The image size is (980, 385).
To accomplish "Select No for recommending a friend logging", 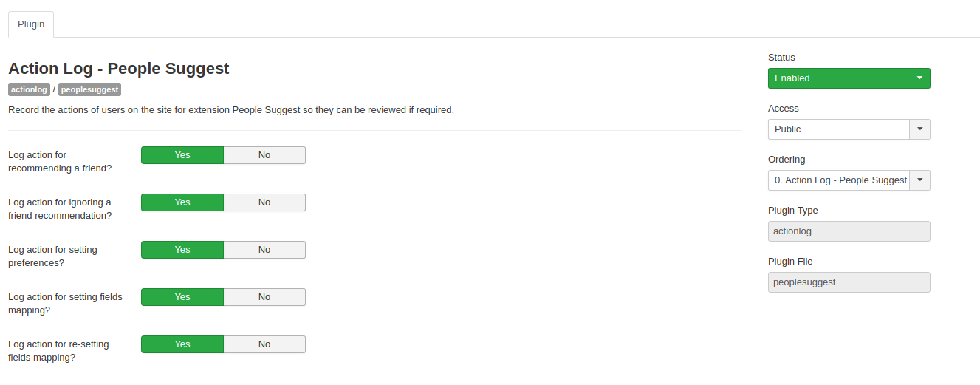I will point(264,155).
